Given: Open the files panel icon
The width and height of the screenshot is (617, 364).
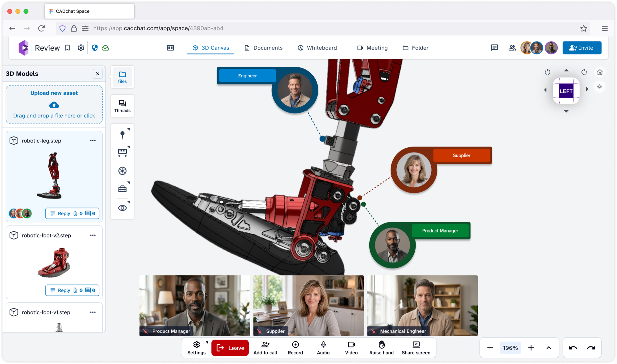Looking at the screenshot, I should coord(122,77).
